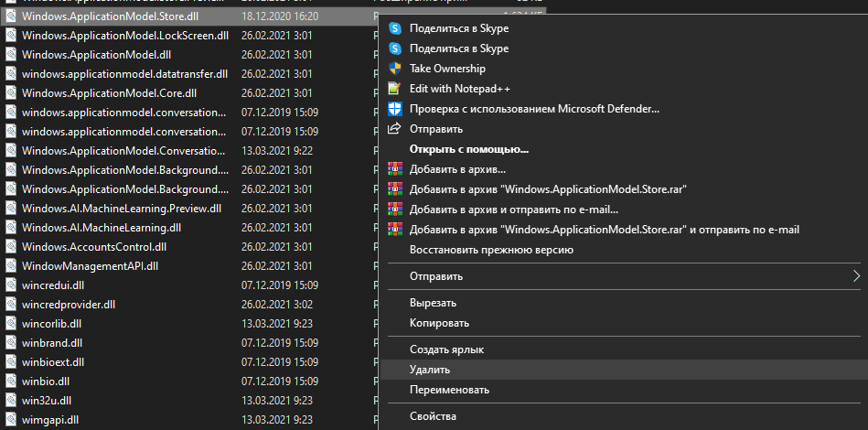Select "Создать ярлык" menu entry
Screen dimensions: 868x430
click(446, 349)
